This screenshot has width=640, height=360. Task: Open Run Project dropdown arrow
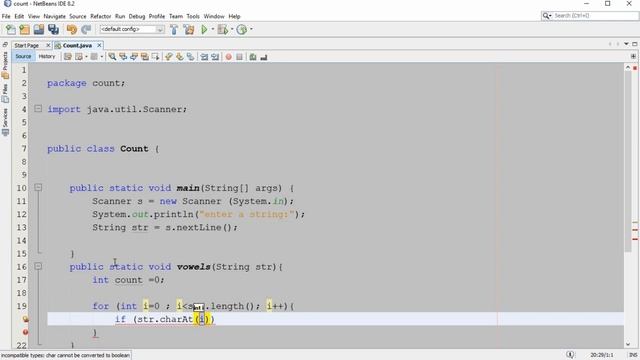tap(213, 29)
